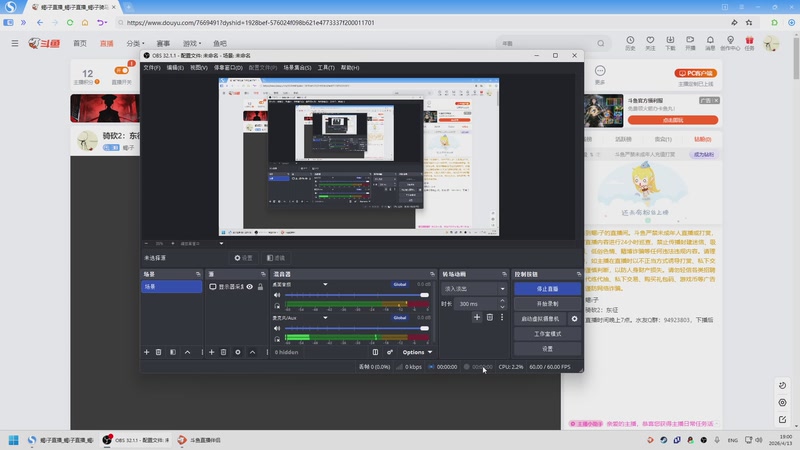This screenshot has width=800, height=450.
Task: Click Douyu 首页 nav link
Action: (x=80, y=43)
